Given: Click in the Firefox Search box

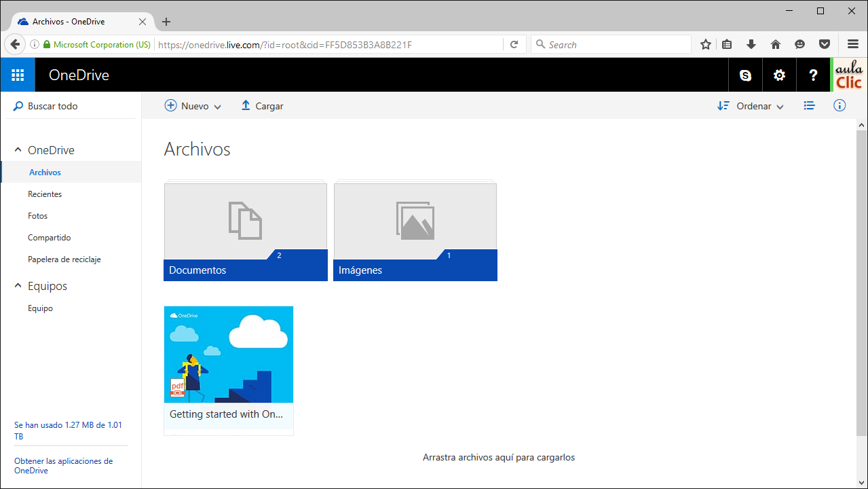Looking at the screenshot, I should pos(611,45).
